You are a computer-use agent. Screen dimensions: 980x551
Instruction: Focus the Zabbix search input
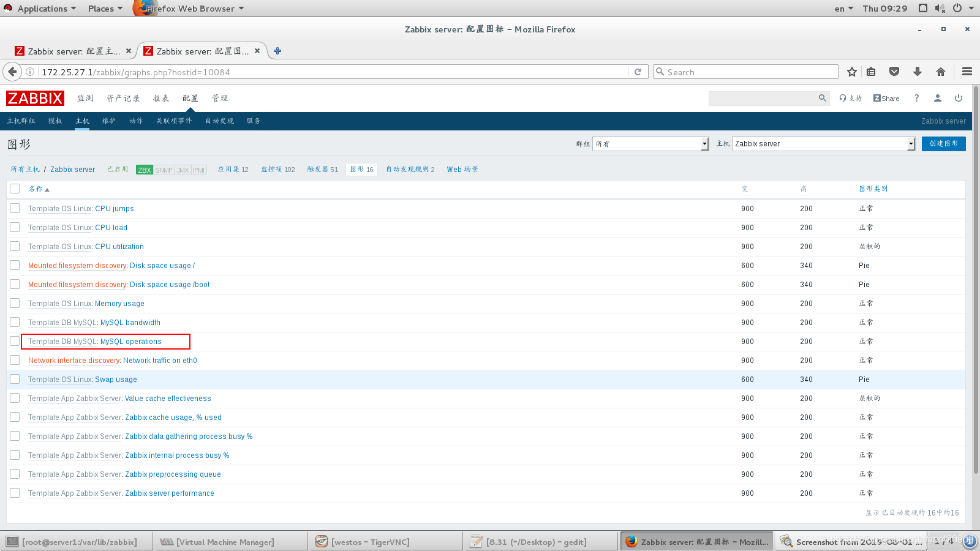[763, 98]
